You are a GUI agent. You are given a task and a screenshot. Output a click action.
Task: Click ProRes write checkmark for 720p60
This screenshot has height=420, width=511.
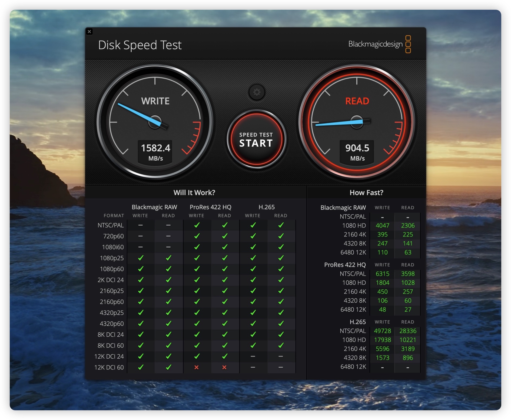(x=197, y=236)
